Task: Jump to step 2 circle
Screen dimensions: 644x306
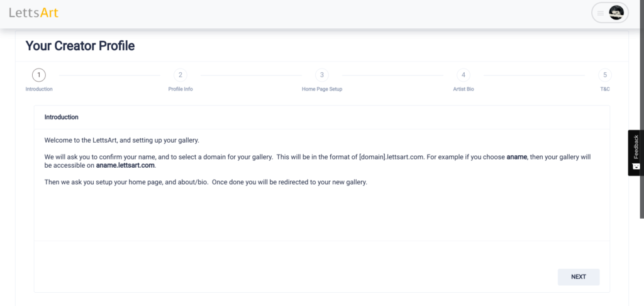Action: [x=180, y=75]
